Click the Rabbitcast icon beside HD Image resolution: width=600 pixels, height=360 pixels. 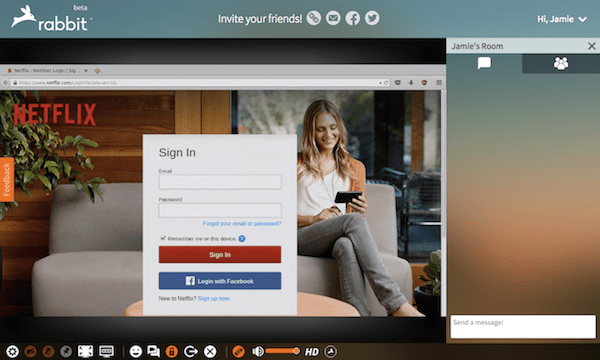(x=331, y=351)
